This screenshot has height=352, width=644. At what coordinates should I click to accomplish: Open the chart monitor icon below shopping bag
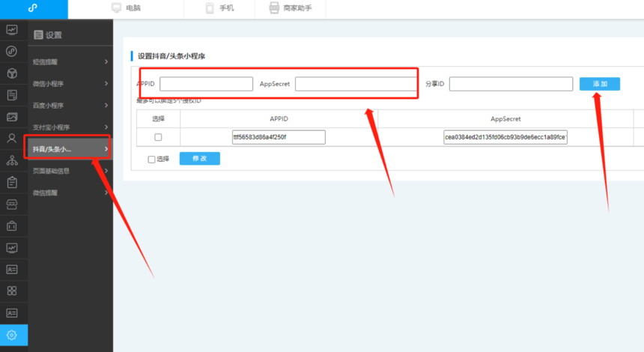click(x=12, y=248)
